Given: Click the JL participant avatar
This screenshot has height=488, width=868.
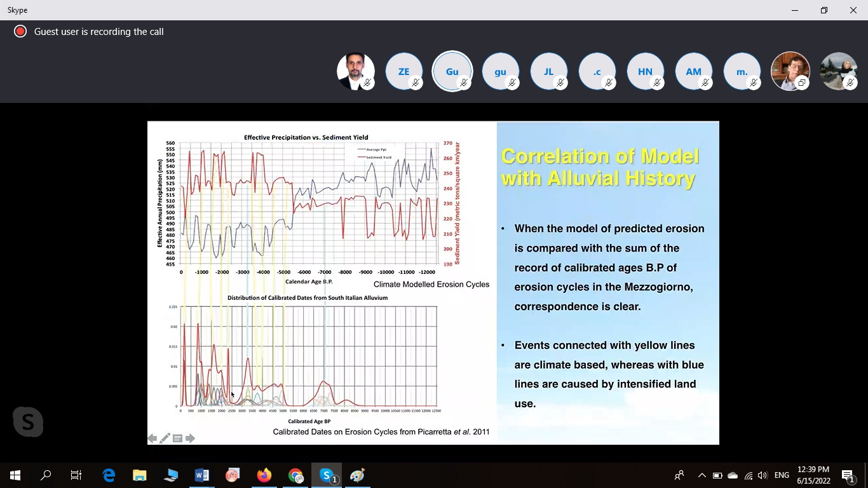Looking at the screenshot, I should [548, 71].
